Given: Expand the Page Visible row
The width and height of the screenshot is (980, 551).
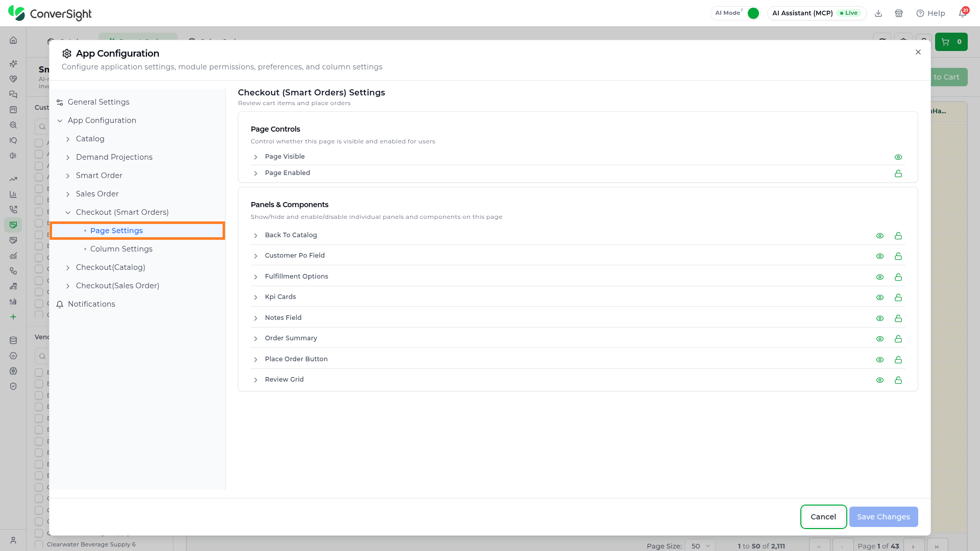Looking at the screenshot, I should [256, 157].
